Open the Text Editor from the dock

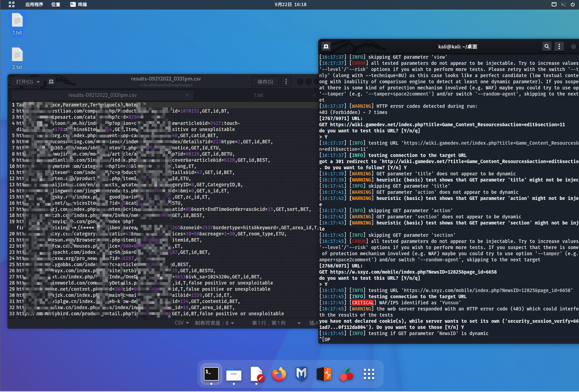click(256, 374)
